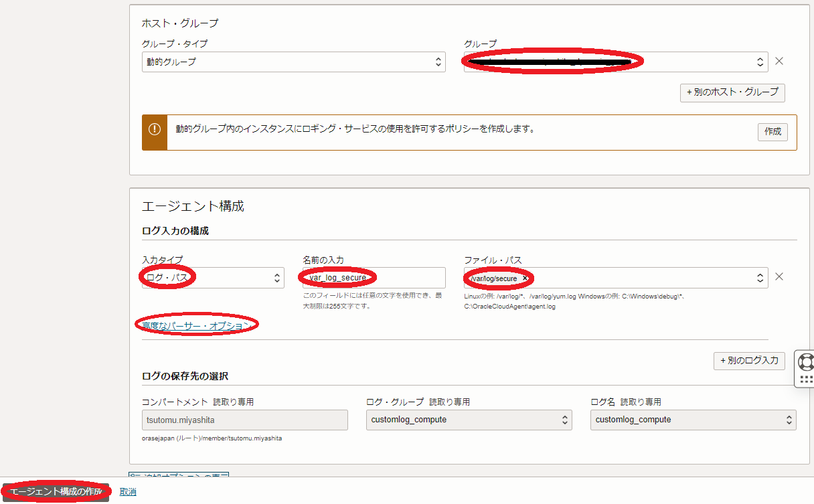The width and height of the screenshot is (814, 504).
Task: Click the + 別のログ入力 button
Action: [x=749, y=361]
